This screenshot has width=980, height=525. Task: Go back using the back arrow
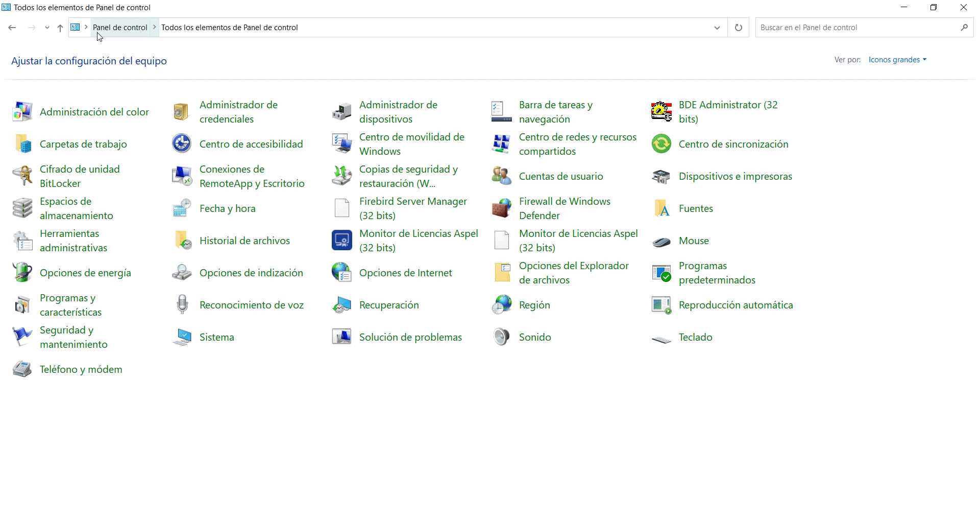click(12, 28)
